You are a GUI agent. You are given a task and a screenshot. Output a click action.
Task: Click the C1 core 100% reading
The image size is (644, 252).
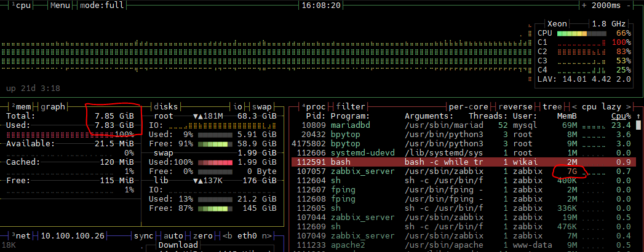(621, 42)
